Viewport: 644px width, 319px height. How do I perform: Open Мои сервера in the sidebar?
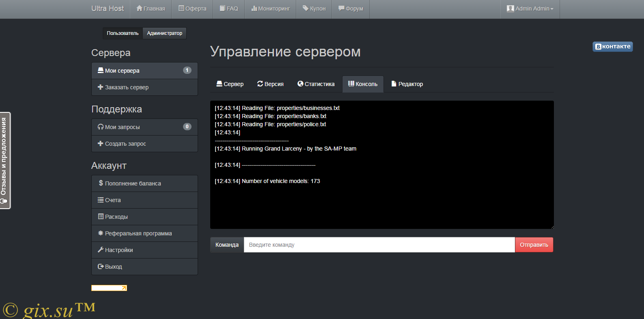(144, 71)
